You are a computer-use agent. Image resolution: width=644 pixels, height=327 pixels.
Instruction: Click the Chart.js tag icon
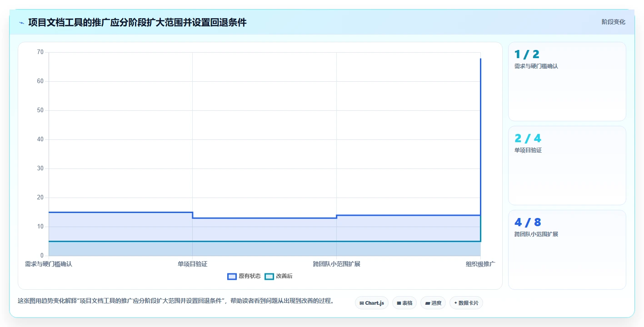click(x=362, y=303)
